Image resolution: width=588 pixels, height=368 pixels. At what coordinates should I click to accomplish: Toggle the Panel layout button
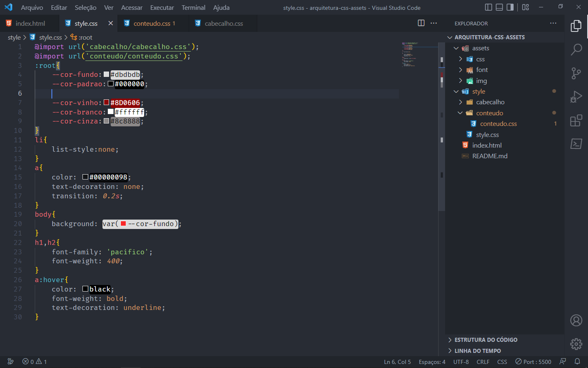click(499, 7)
